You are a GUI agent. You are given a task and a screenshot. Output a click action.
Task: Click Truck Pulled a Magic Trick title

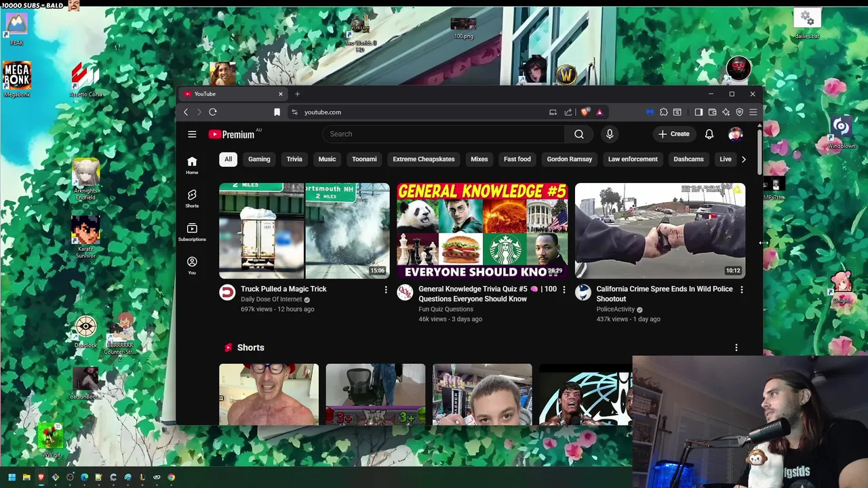tap(283, 289)
